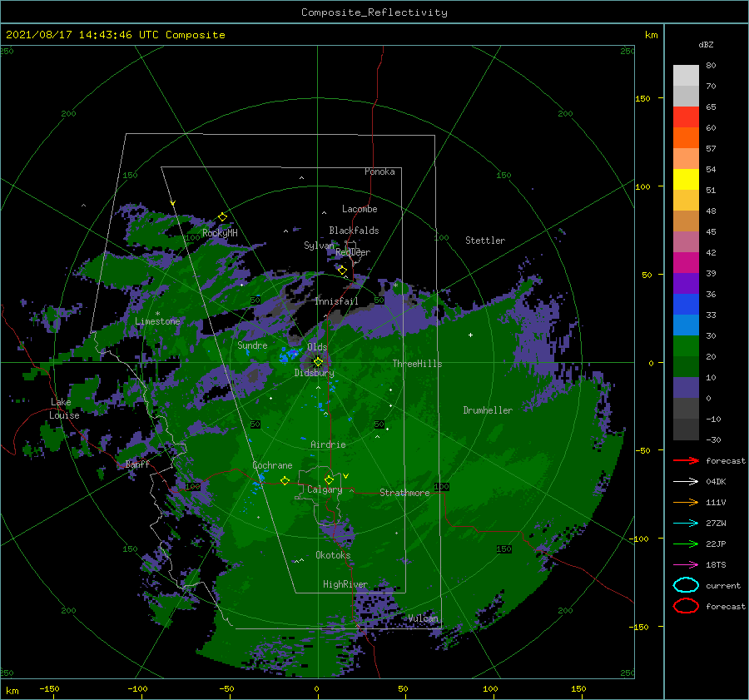
Task: Click the HighRiver label
Action: 345,584
